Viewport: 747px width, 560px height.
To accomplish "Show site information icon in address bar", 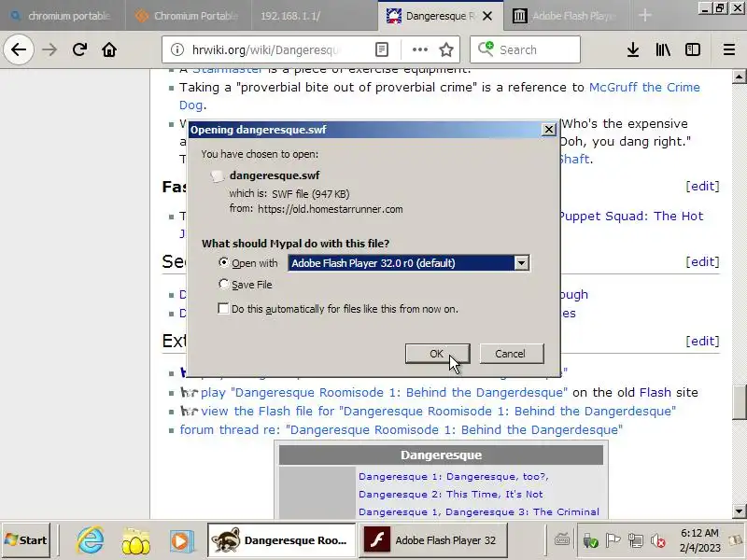I will click(x=177, y=49).
